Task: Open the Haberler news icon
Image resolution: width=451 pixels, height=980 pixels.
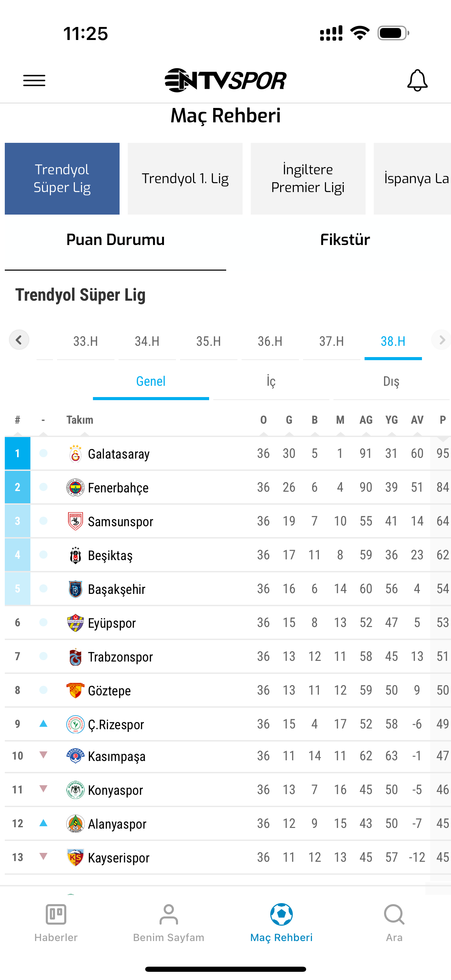Action: click(x=56, y=914)
